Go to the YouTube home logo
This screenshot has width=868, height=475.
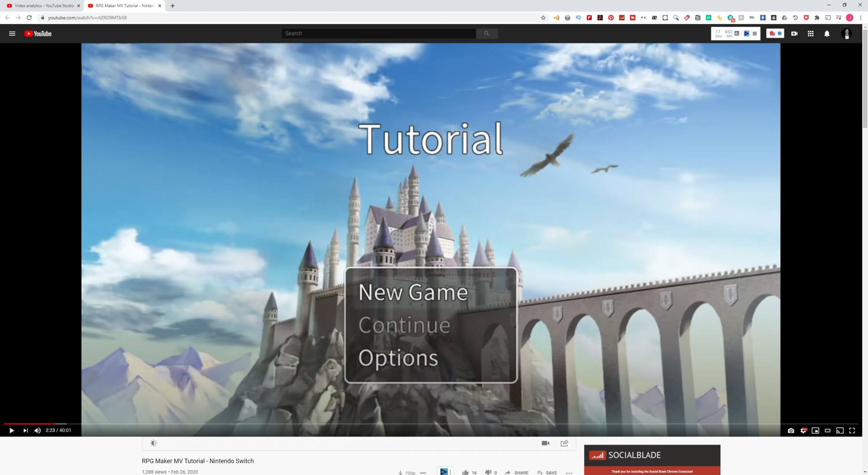point(38,34)
